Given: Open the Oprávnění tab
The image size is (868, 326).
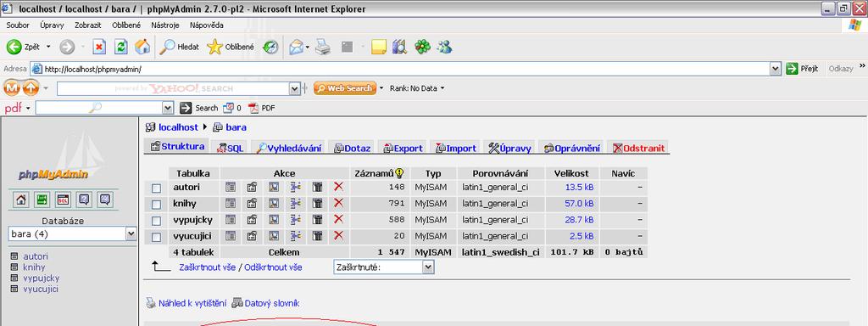Looking at the screenshot, I should pyautogui.click(x=572, y=148).
